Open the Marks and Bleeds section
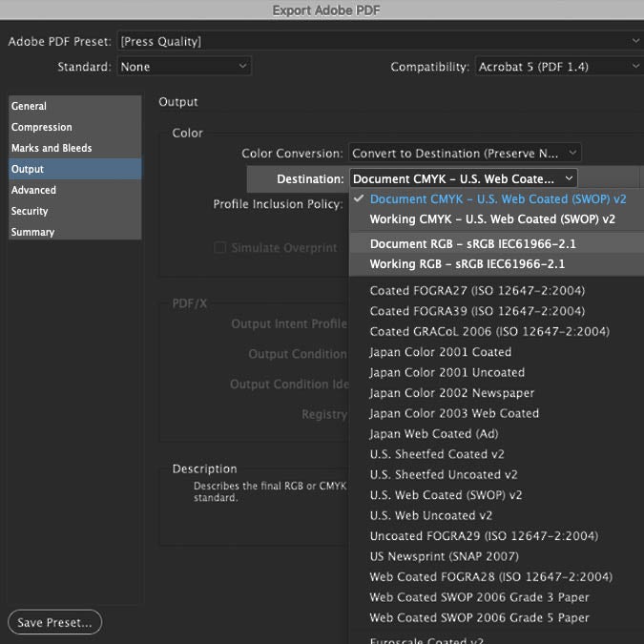Screen dimensions: 644x644 [52, 148]
